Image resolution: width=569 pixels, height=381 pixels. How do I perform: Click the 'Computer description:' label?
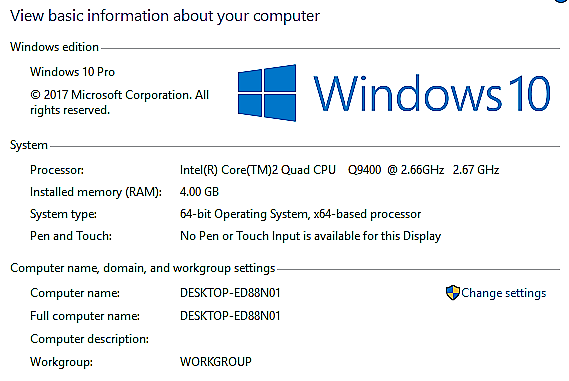tap(89, 339)
